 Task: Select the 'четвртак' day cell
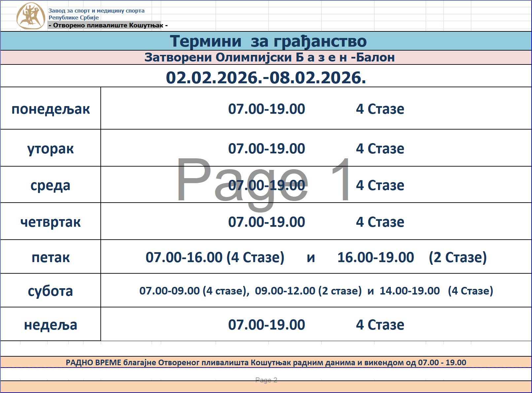pyautogui.click(x=51, y=222)
